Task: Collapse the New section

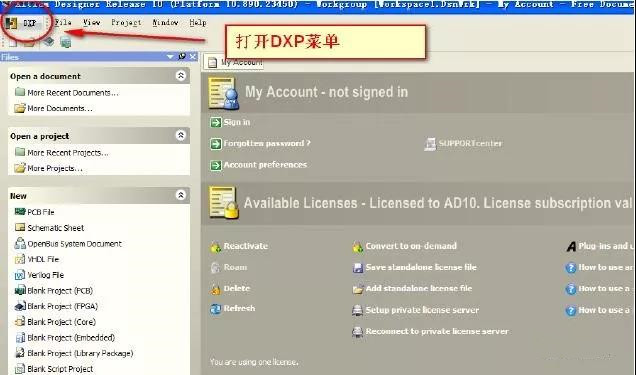Action: [x=180, y=195]
